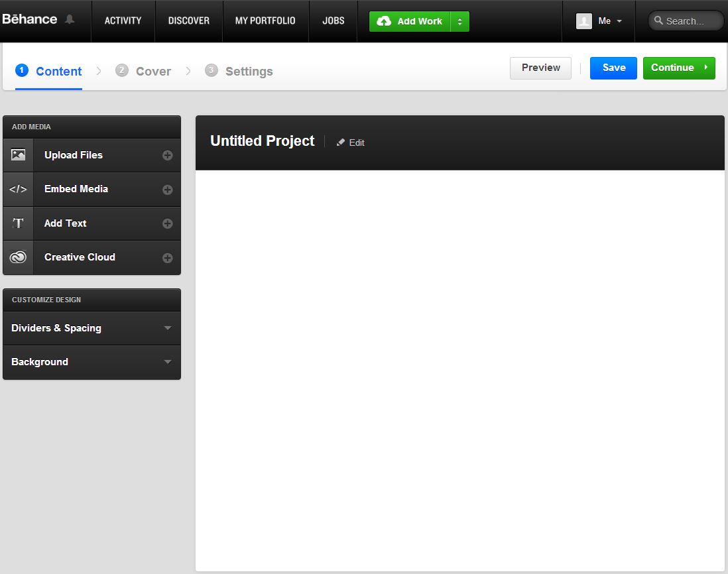Open the Add Work dropdown arrow

[x=459, y=21]
